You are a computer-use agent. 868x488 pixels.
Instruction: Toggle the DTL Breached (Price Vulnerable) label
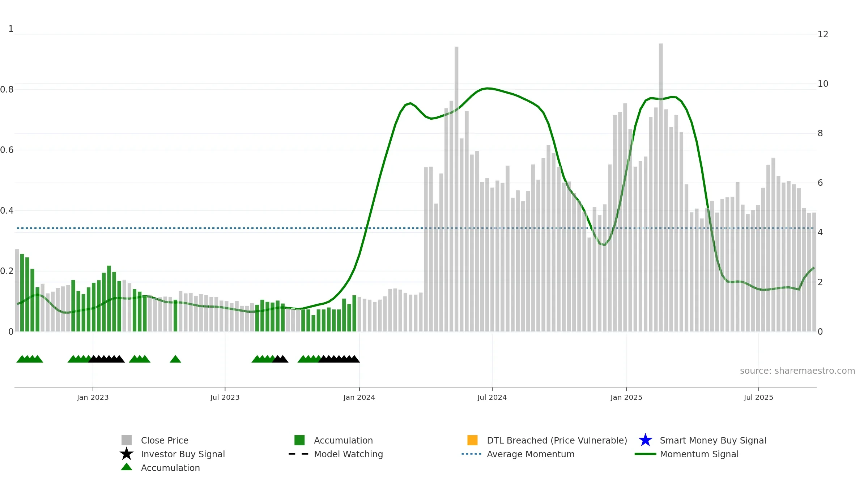pos(557,440)
